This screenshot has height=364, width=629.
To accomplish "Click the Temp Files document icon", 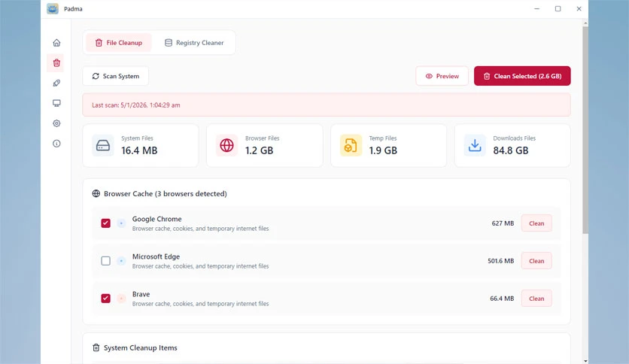I will coord(351,145).
